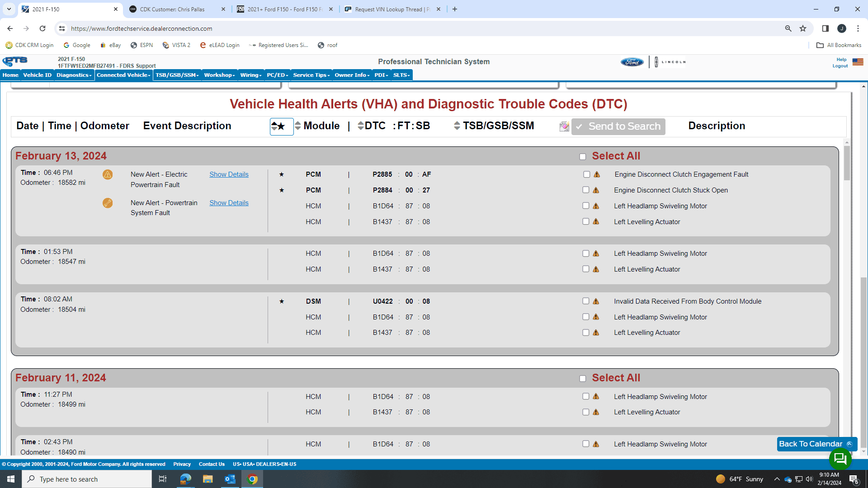Open the Wiring menu
This screenshot has width=868, height=488.
click(250, 75)
